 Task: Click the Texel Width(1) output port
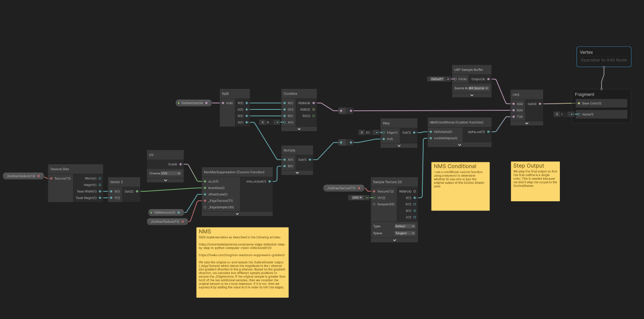click(x=100, y=191)
